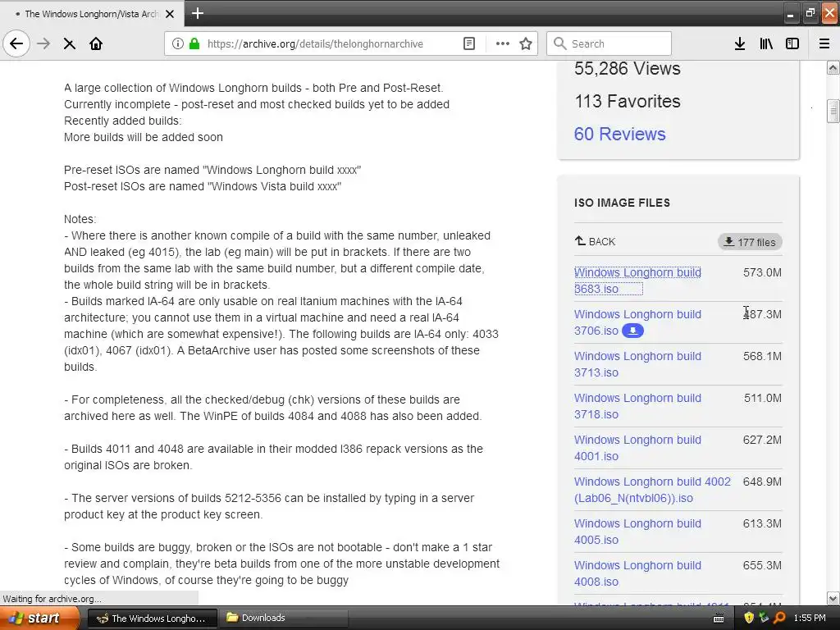Click the page scrollbar down arrow
Image resolution: width=840 pixels, height=630 pixels.
tap(833, 598)
